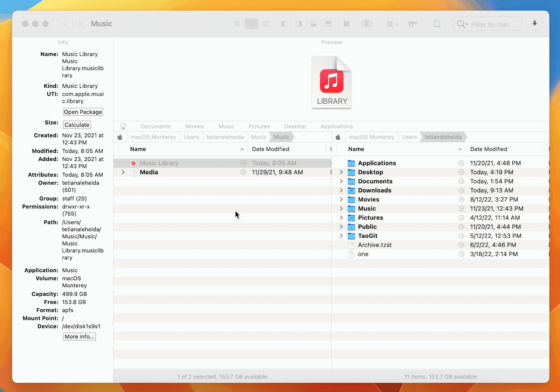Viewport: 560px width, 392px height.
Task: Click the Calculate size button
Action: [77, 125]
